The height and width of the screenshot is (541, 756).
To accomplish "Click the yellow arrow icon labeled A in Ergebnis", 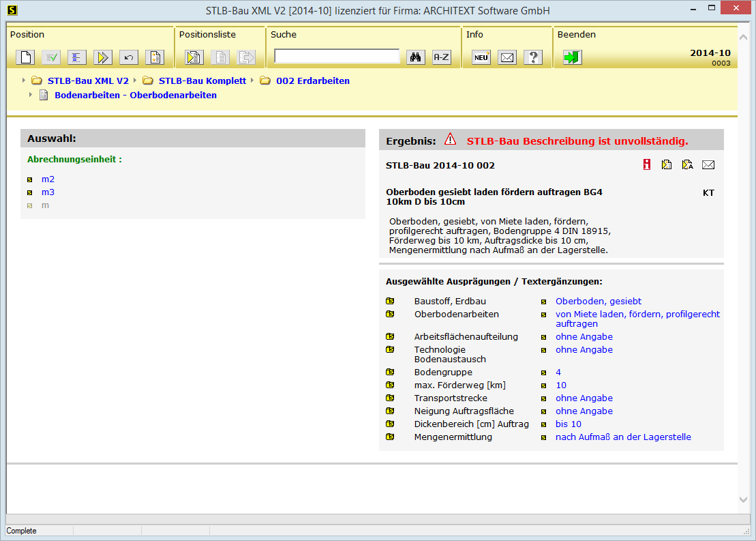I will point(688,164).
